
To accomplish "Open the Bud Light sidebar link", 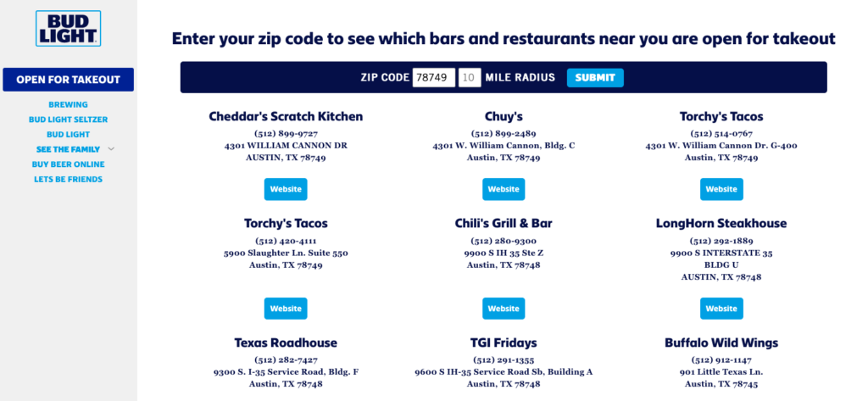I will [x=68, y=135].
